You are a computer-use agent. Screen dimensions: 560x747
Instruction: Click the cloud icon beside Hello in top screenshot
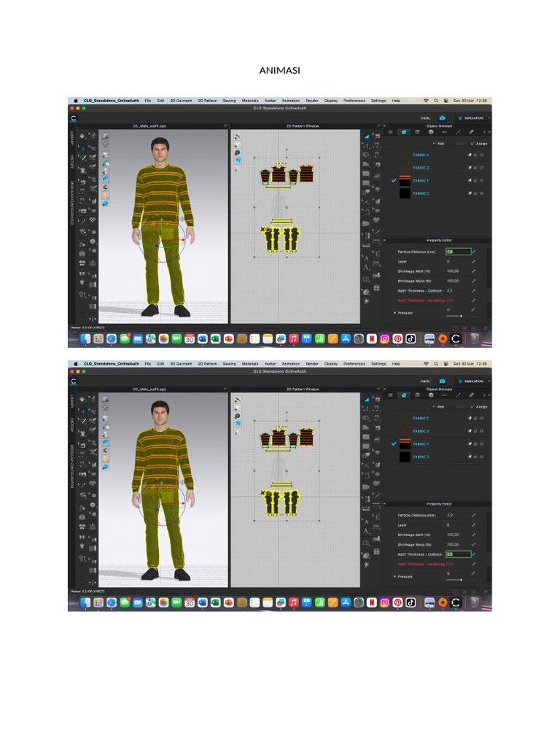tap(442, 117)
